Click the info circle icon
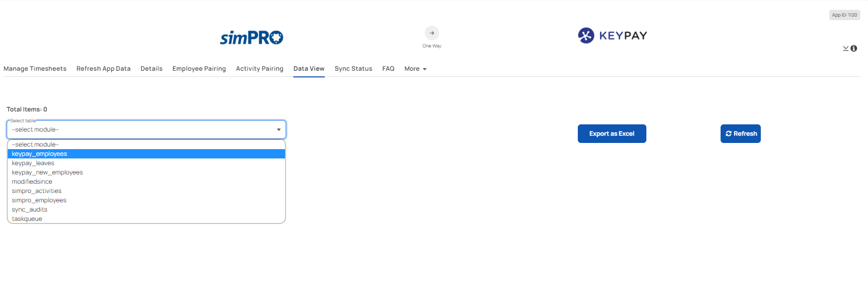This screenshot has height=305, width=868. pyautogui.click(x=854, y=49)
